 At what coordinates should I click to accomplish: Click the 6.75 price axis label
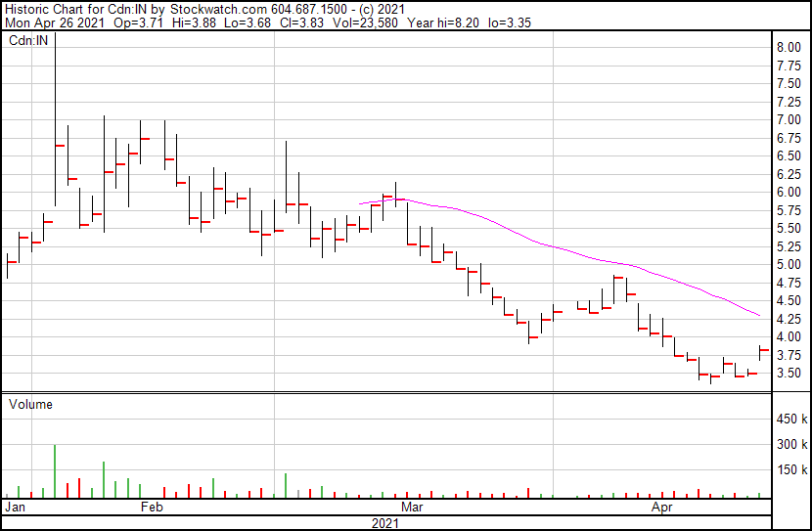(x=789, y=138)
